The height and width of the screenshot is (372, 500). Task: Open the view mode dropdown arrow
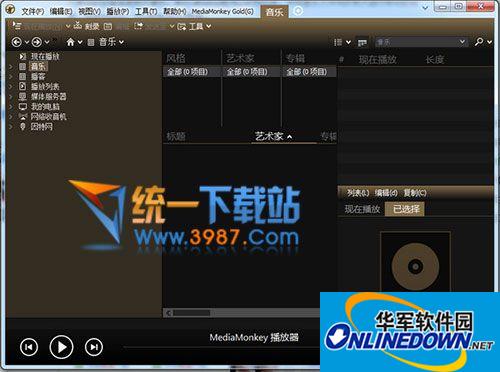(x=348, y=42)
